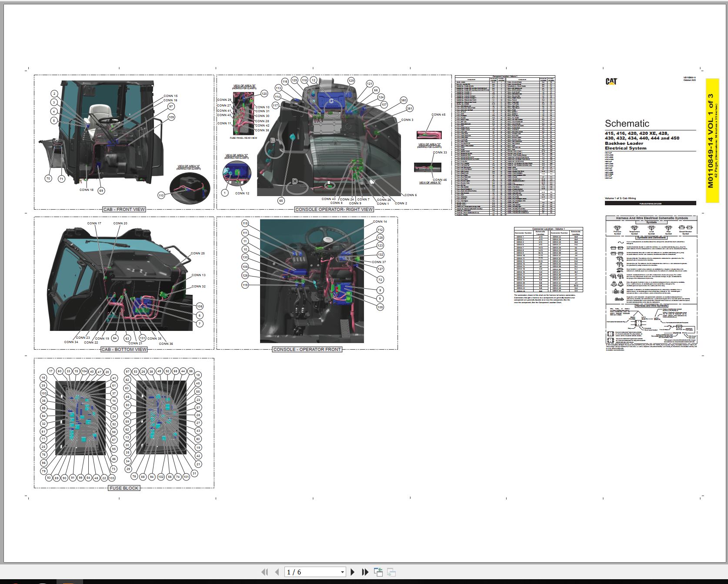
Task: Click the 'CONN 14' label
Action: [380, 221]
